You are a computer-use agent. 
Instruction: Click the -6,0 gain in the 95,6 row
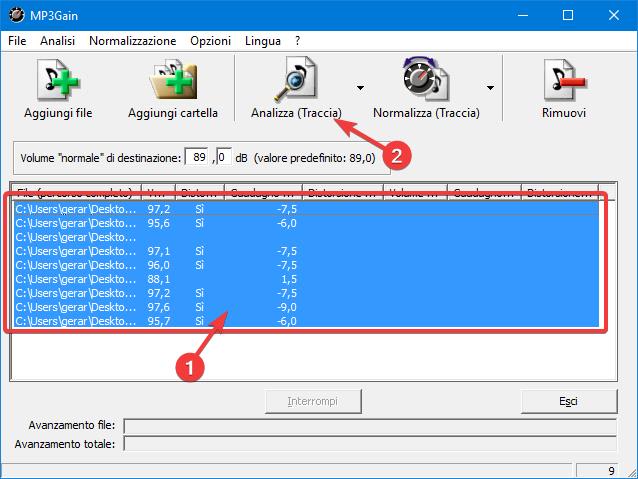(x=287, y=223)
